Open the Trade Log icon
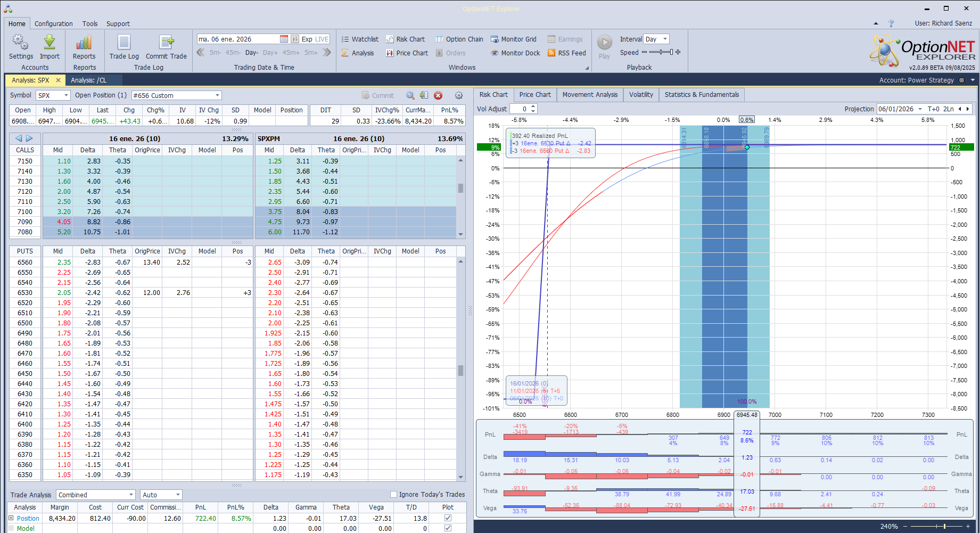 [124, 43]
